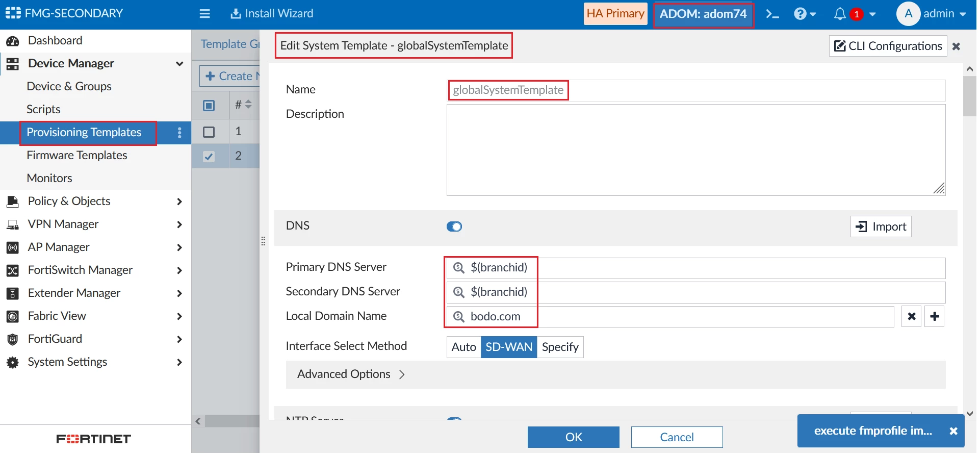This screenshot has width=980, height=454.
Task: Open Scripts in Device Manager
Action: tap(43, 110)
